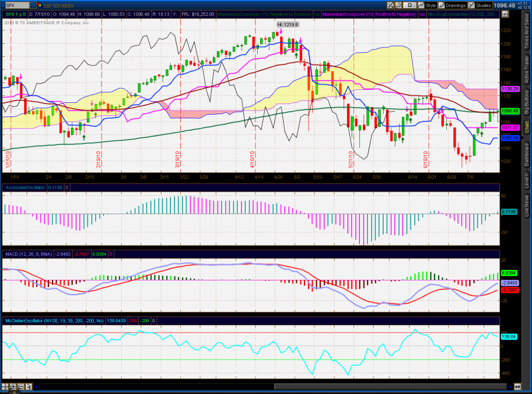
Task: Click the MomentumCrossover Positive to Negative study label
Action: point(369,14)
